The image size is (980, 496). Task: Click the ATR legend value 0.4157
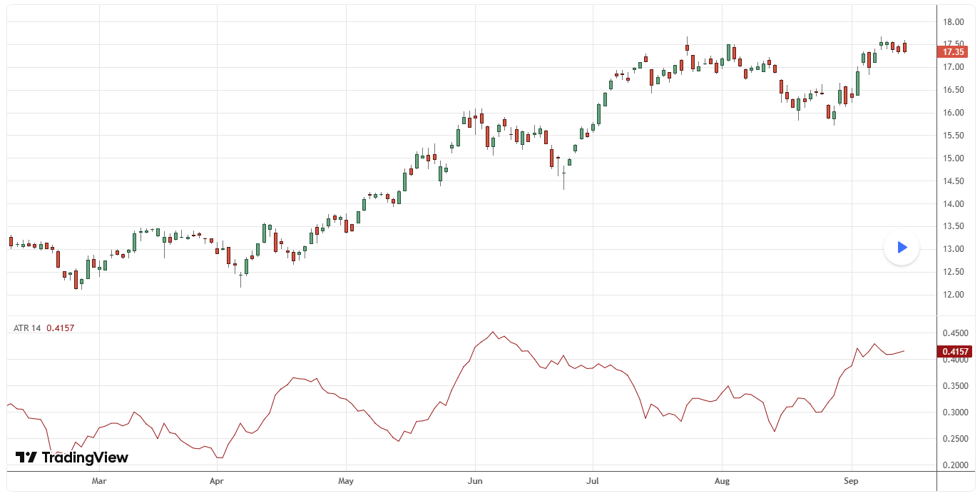click(x=61, y=328)
